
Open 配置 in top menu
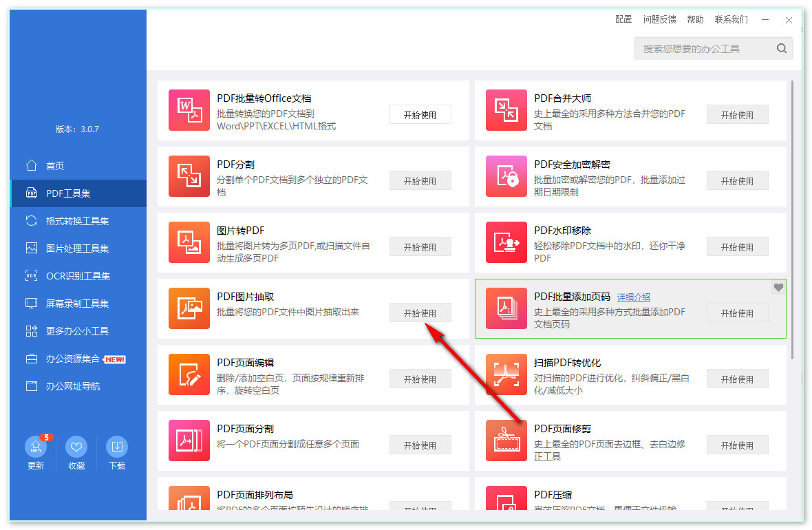tap(623, 19)
